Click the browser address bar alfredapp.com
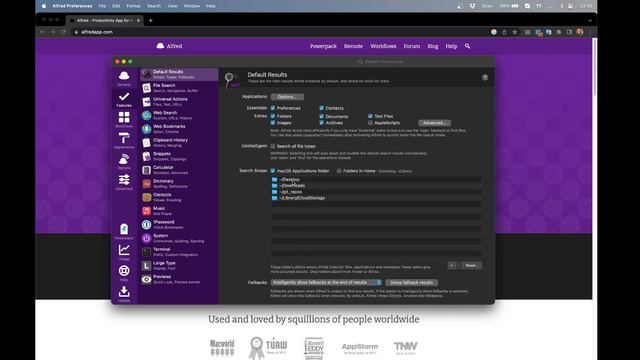640x360 pixels. (97, 32)
